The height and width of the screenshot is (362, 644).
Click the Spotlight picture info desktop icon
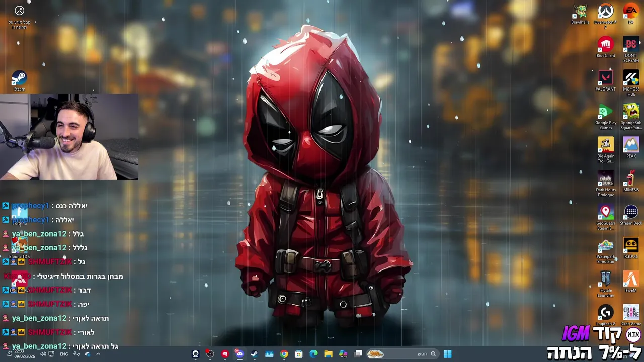[19, 16]
